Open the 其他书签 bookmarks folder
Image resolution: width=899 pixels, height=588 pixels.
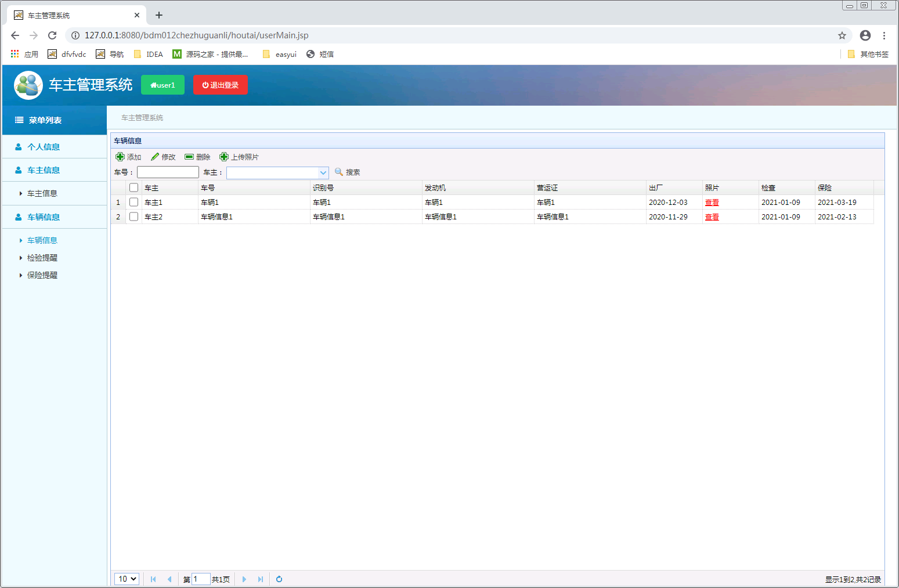(868, 54)
